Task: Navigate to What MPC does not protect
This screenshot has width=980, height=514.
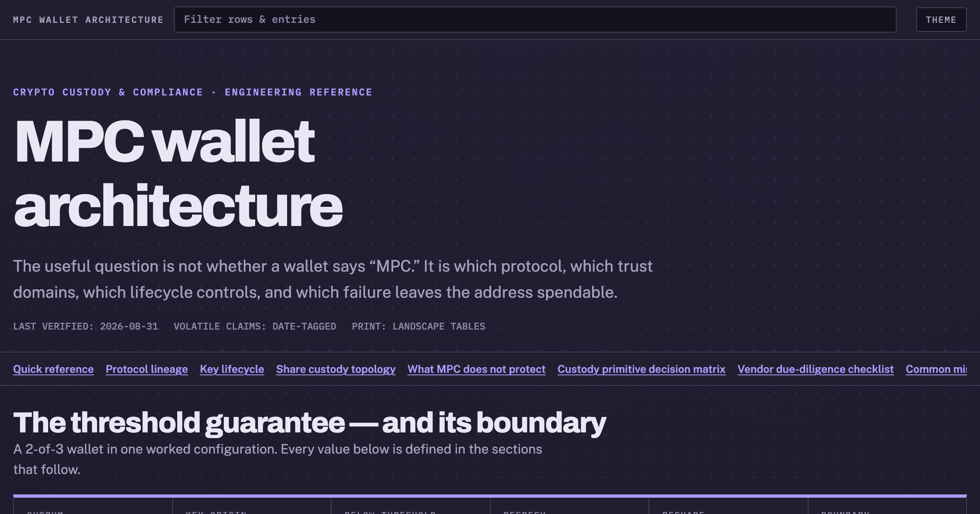Action: point(477,369)
